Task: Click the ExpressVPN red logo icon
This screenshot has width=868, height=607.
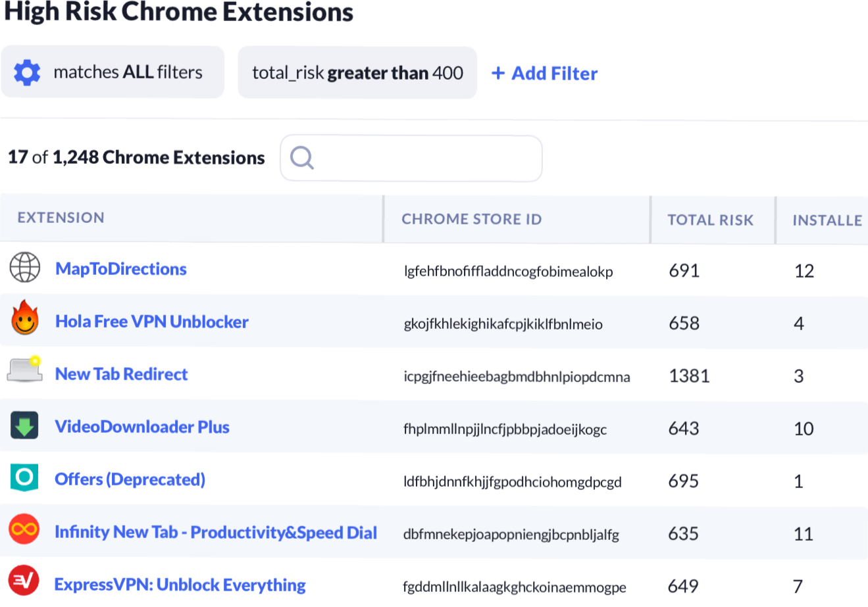Action: coord(24,581)
